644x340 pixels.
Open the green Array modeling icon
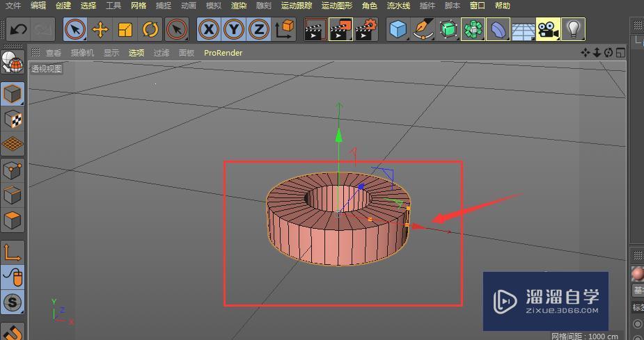[473, 29]
